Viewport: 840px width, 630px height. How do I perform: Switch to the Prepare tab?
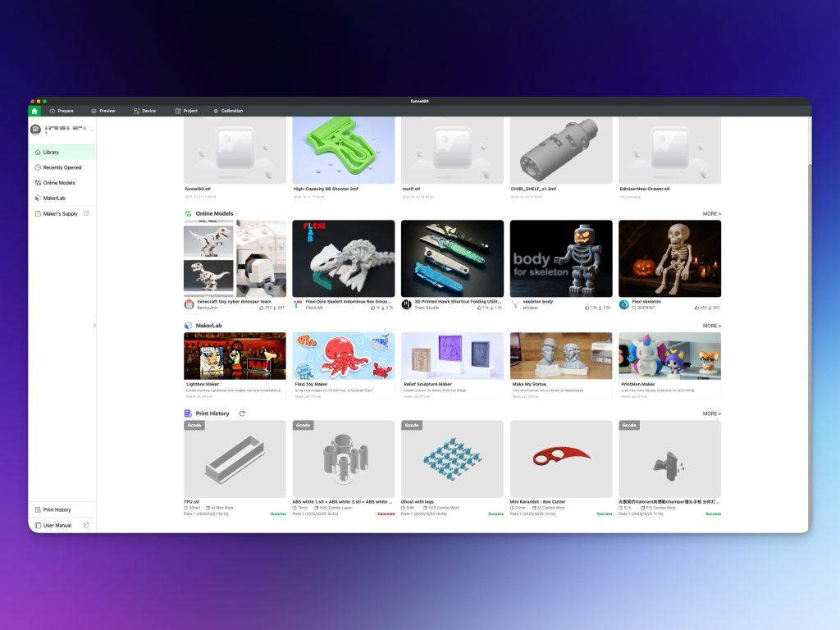coord(62,111)
